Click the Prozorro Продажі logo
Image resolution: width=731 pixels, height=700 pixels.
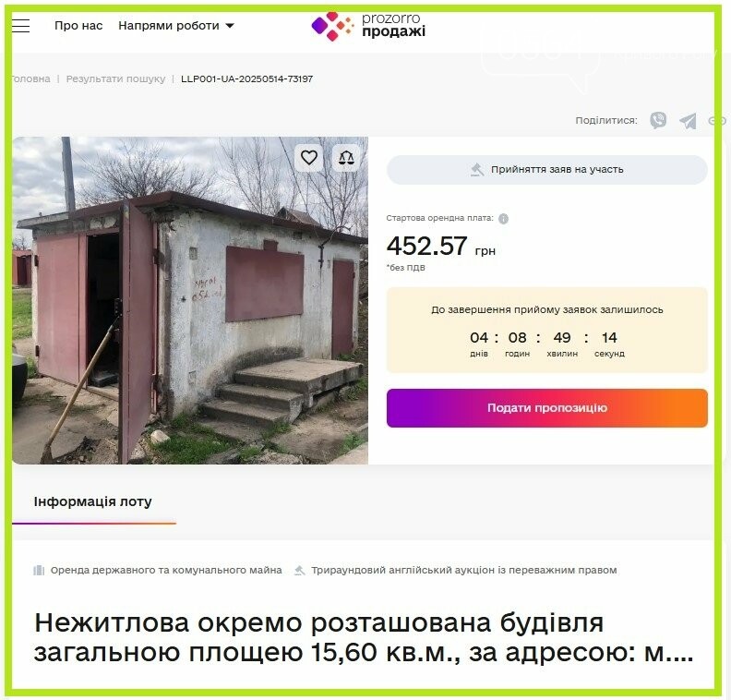click(x=368, y=26)
